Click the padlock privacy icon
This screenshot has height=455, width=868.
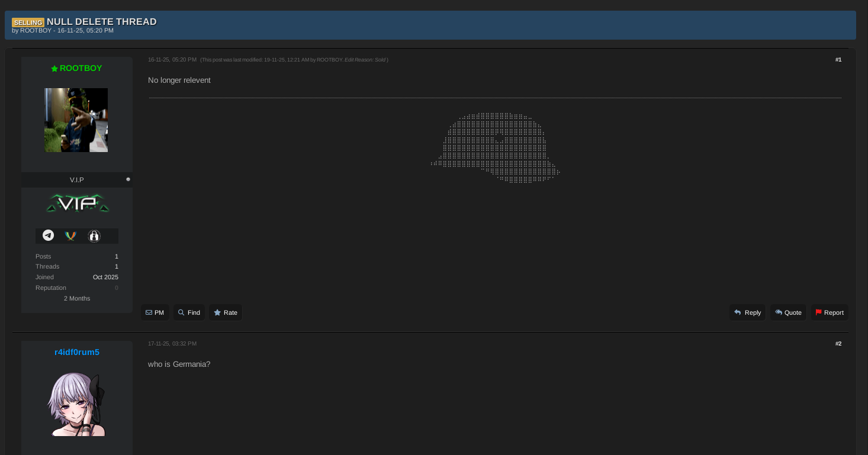(94, 235)
